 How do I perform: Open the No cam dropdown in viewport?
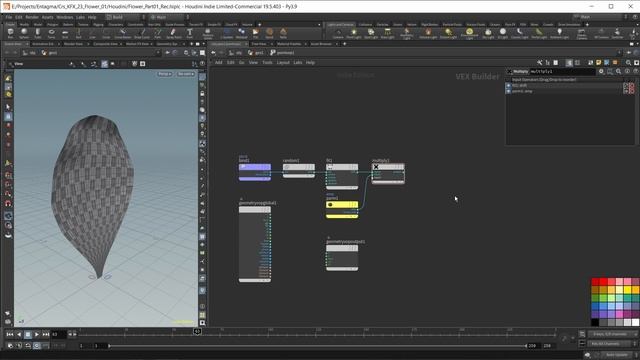pyautogui.click(x=186, y=74)
